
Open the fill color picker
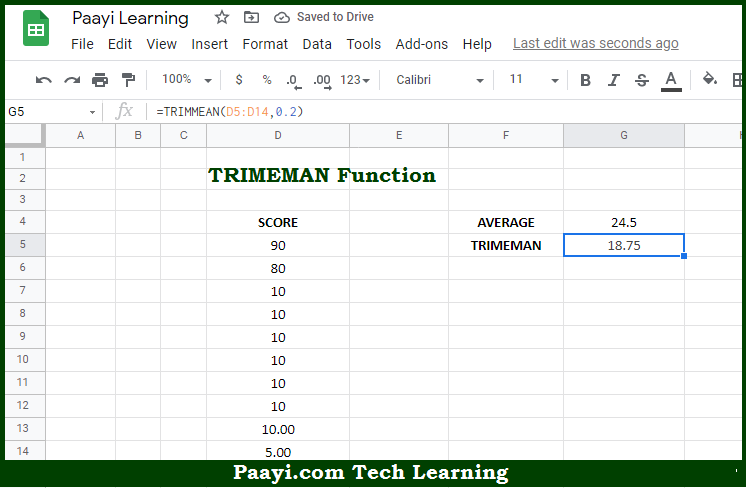pyautogui.click(x=710, y=79)
